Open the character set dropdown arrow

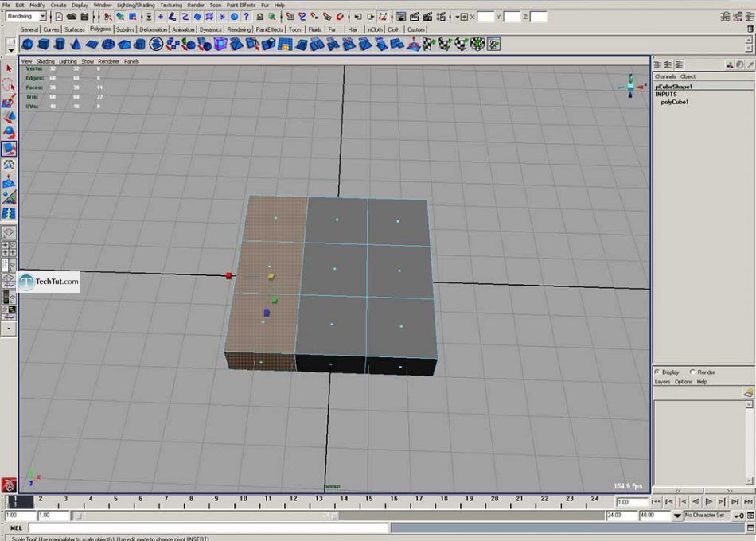click(678, 516)
